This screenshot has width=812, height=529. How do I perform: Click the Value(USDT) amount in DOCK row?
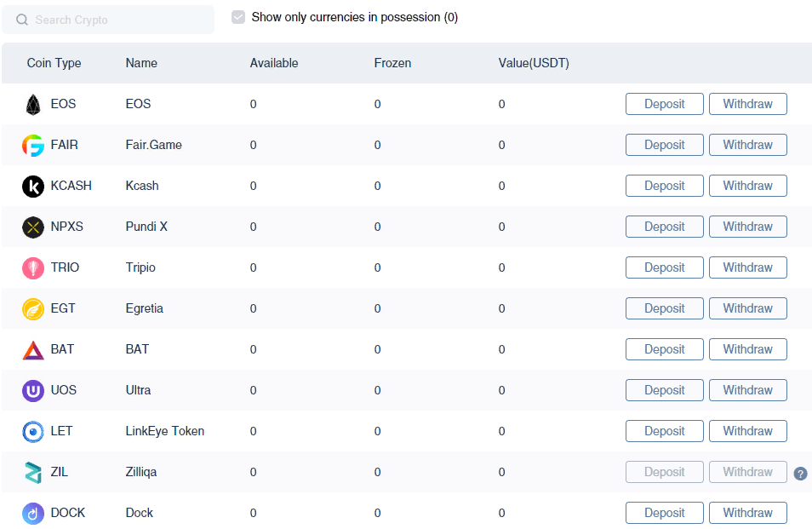tap(502, 514)
